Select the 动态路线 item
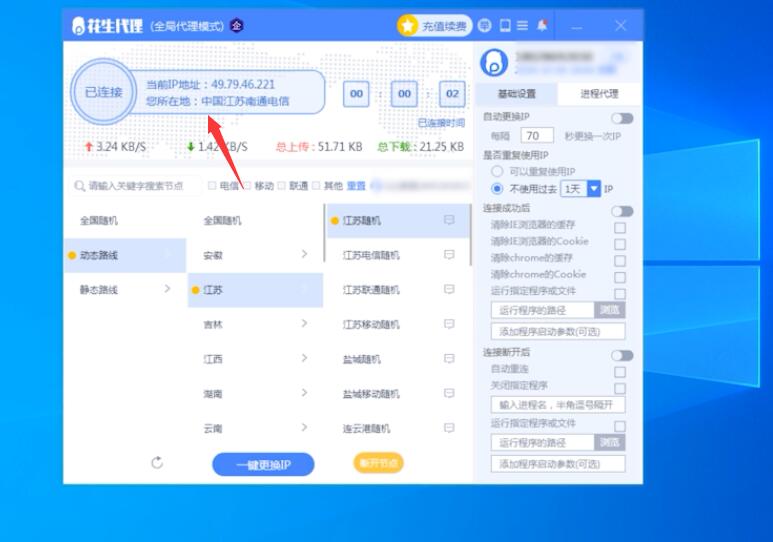773x542 pixels. tap(125, 255)
